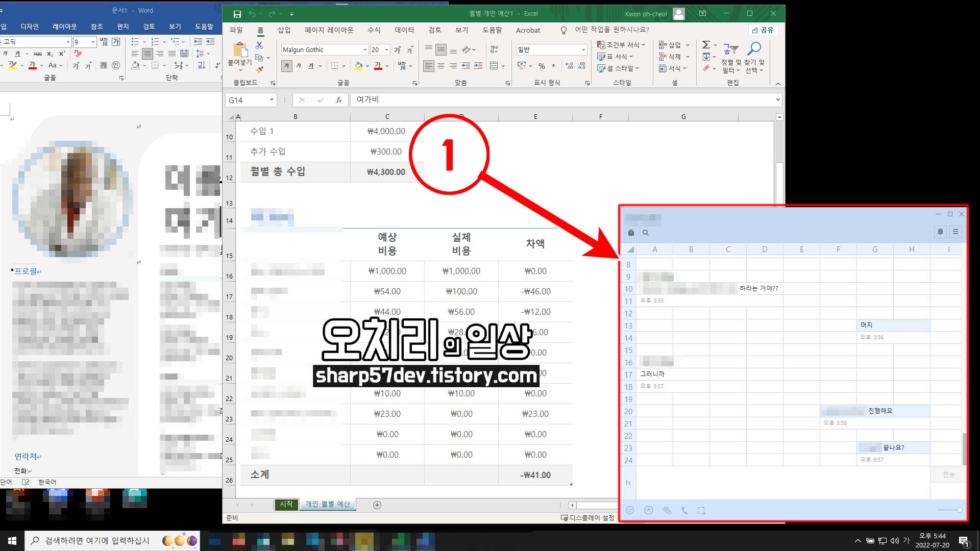Open the Malgun Gothic font dropdown
980x551 pixels.
pyautogui.click(x=365, y=49)
